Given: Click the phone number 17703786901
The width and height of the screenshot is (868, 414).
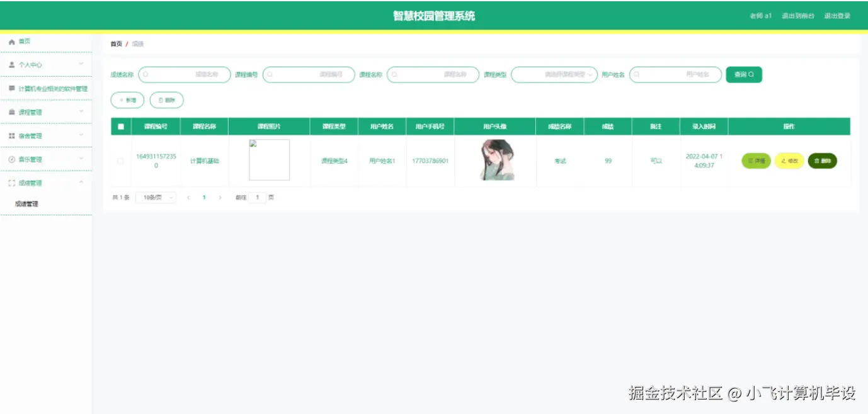Looking at the screenshot, I should [x=430, y=161].
